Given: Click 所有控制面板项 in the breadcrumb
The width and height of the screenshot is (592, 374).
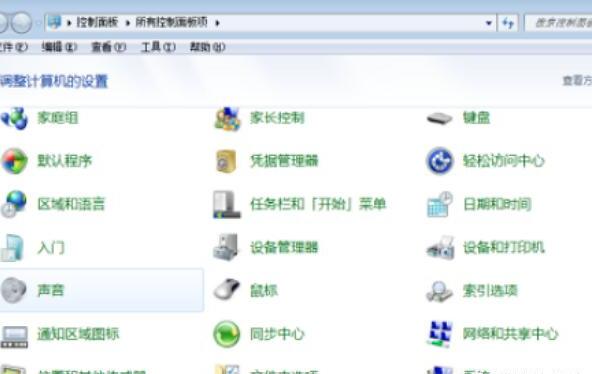Looking at the screenshot, I should click(171, 22).
